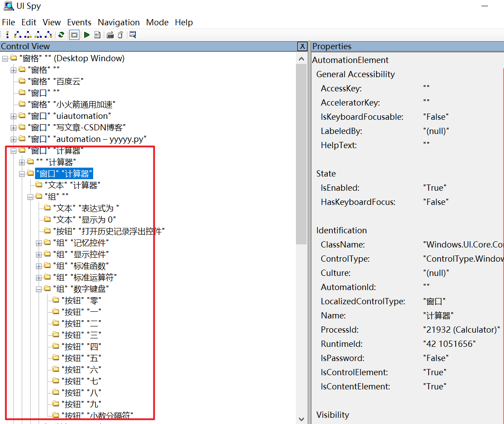Expand the "记忆控件" group node

coord(39,243)
